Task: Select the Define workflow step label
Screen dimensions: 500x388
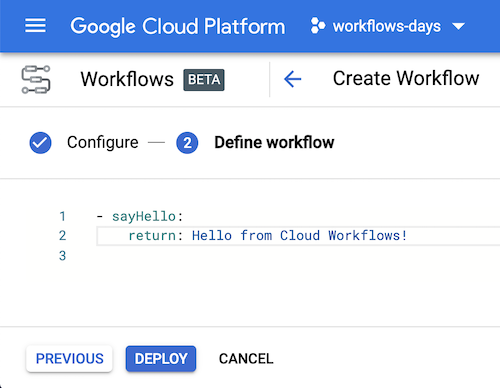Action: tap(274, 143)
